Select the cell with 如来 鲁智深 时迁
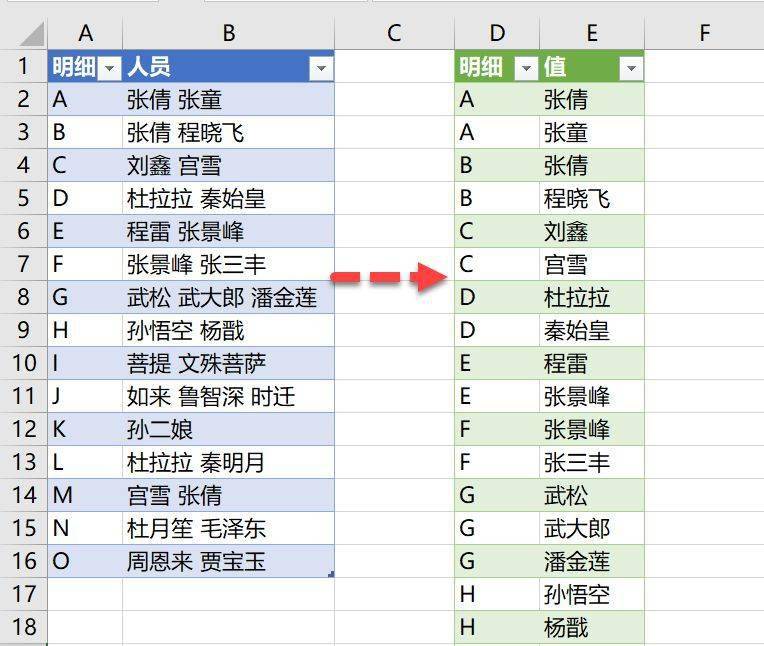The width and height of the screenshot is (764, 646). (229, 396)
